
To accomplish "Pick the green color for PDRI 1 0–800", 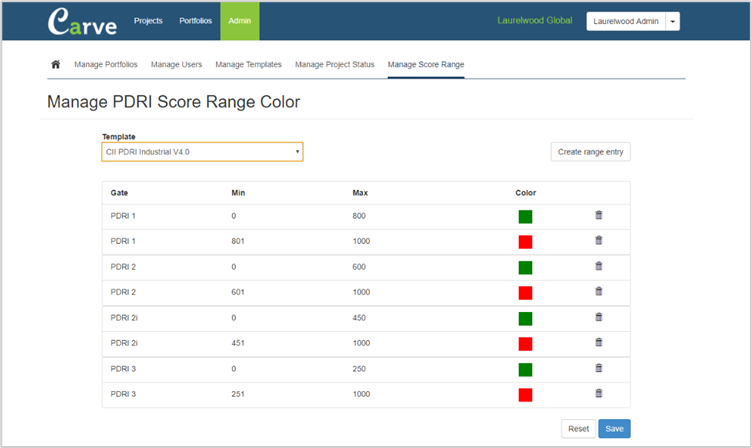I will (525, 217).
